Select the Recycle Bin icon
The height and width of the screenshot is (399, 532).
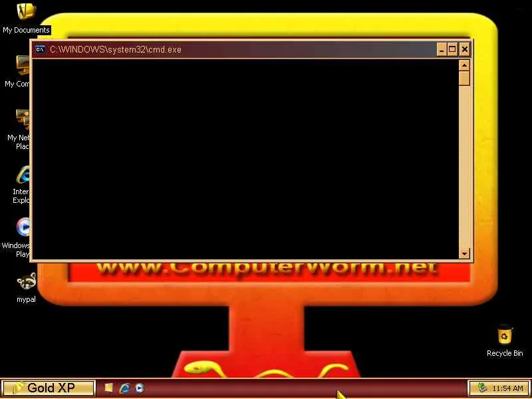click(505, 335)
